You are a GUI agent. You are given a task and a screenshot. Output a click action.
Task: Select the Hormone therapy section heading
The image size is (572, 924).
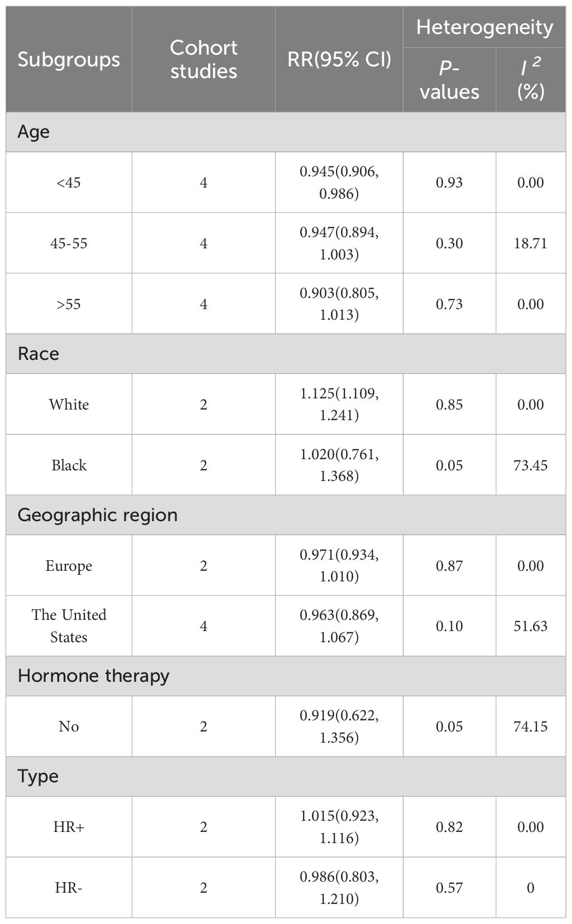pyautogui.click(x=93, y=676)
